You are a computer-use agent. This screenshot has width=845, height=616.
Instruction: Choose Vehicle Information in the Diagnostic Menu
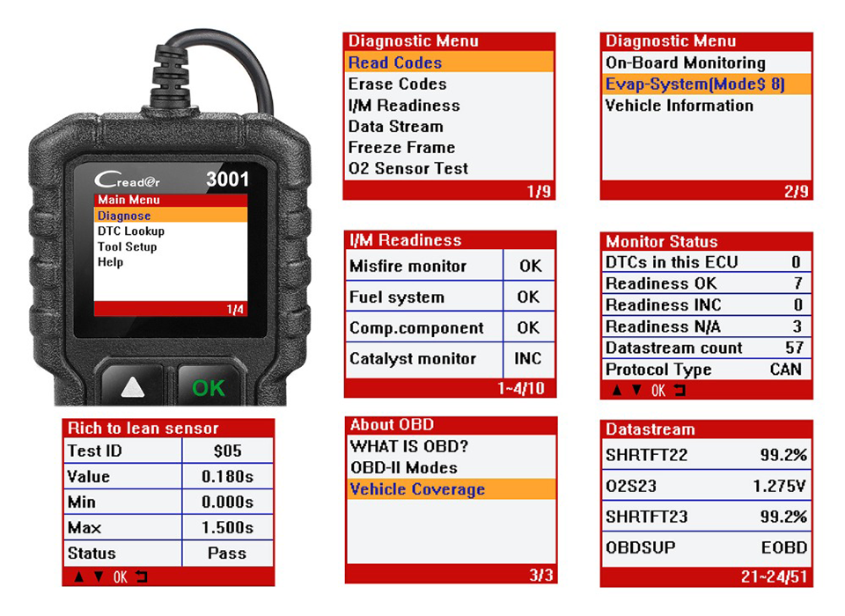pos(679,106)
